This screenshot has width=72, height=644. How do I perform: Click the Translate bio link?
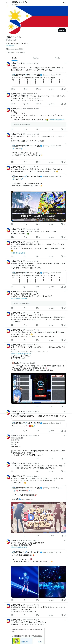pos(10,46)
